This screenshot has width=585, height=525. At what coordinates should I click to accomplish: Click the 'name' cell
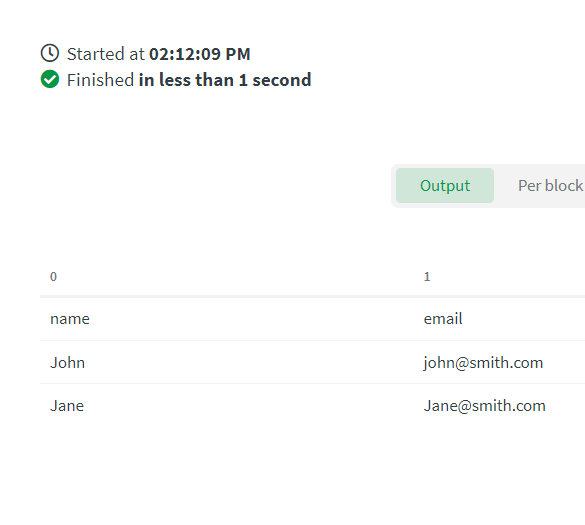point(70,319)
